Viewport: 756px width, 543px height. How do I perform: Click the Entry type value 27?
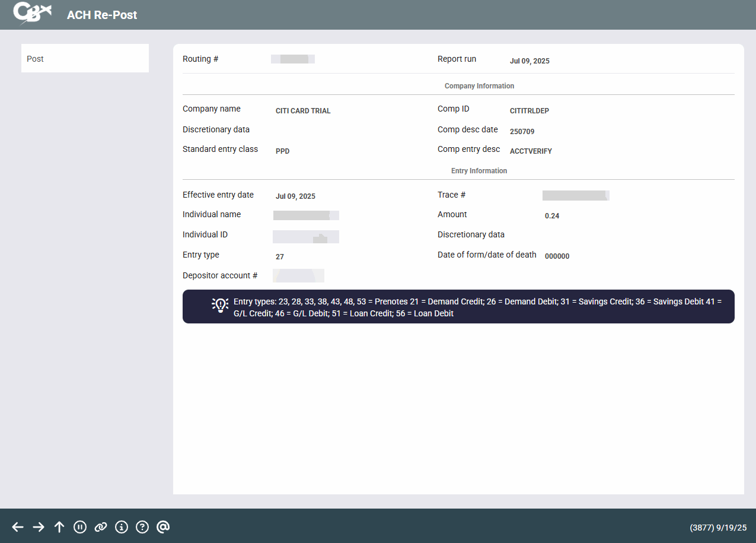coord(280,257)
